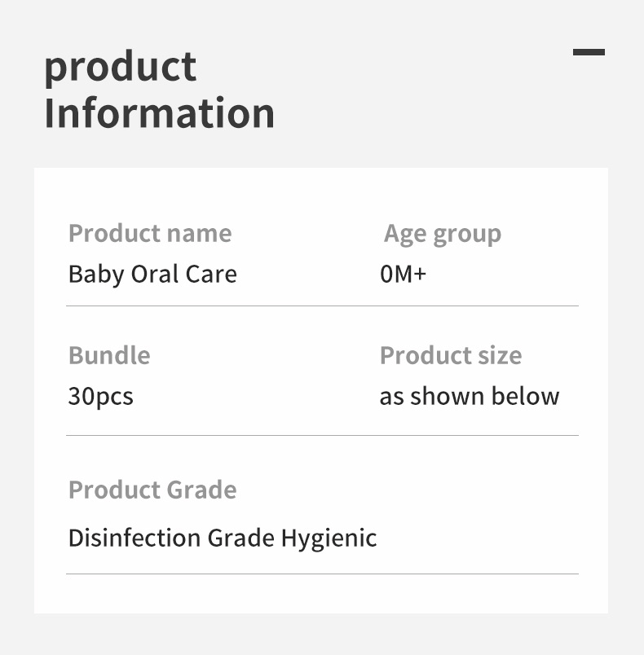Select the Age group label
Screen dimensions: 644x655
click(x=443, y=234)
